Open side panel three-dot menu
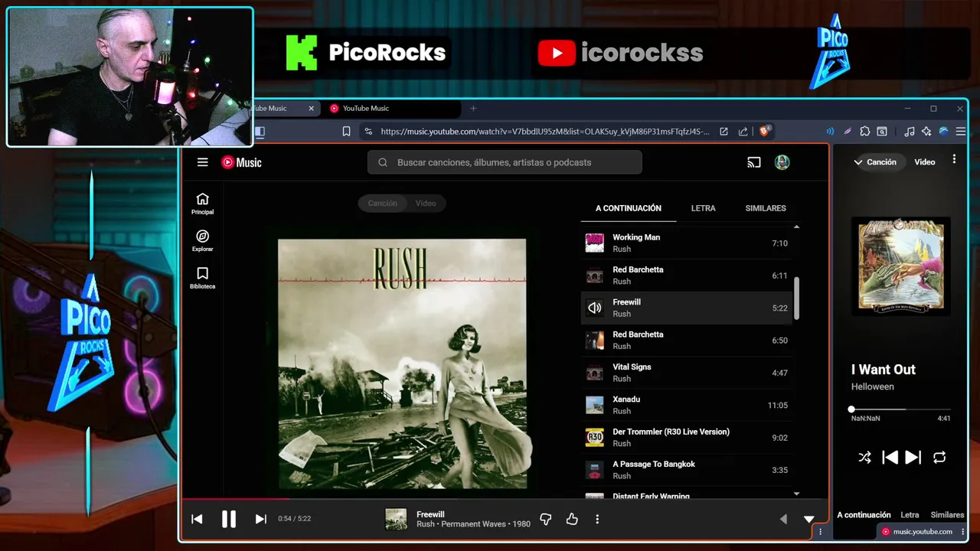Screen dimensions: 980x551 954,159
